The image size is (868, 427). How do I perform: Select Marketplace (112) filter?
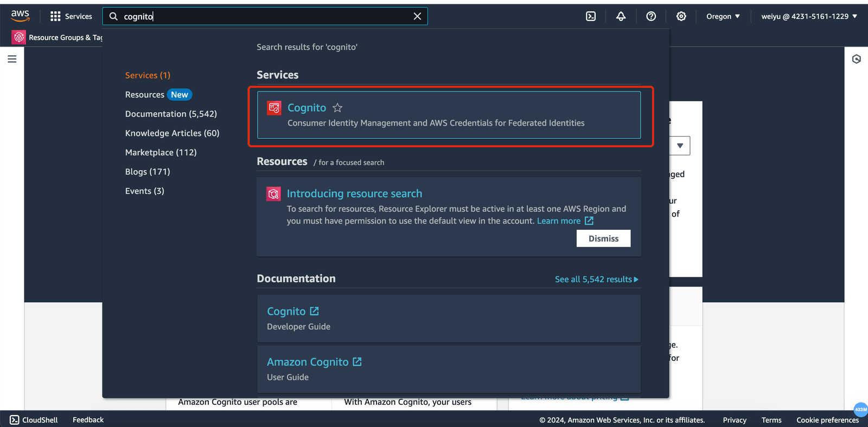click(x=161, y=153)
